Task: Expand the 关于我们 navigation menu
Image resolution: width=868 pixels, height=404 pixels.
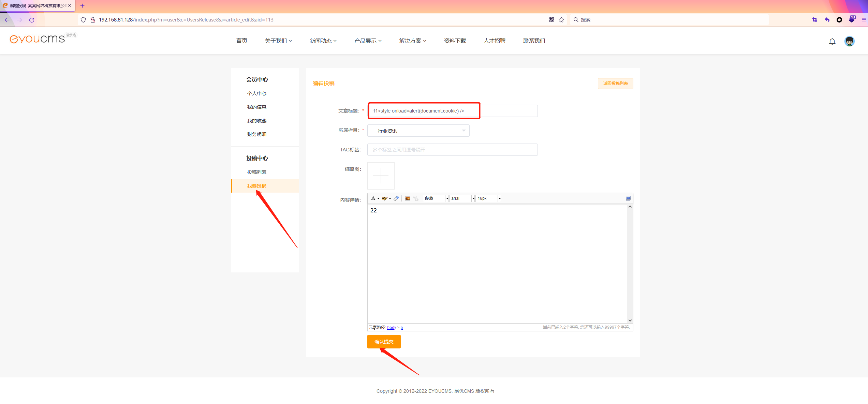Action: (278, 41)
